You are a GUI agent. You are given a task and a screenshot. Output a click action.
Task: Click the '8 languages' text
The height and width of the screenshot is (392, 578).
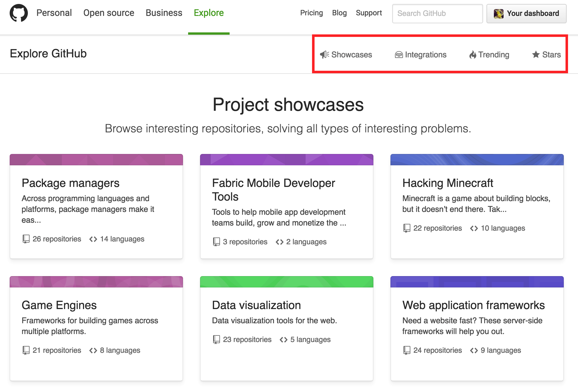[120, 350]
